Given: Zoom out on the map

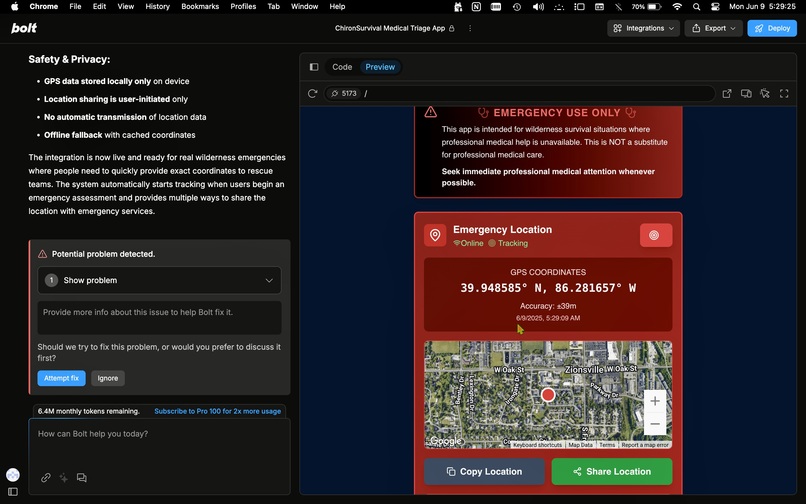Looking at the screenshot, I should [654, 424].
